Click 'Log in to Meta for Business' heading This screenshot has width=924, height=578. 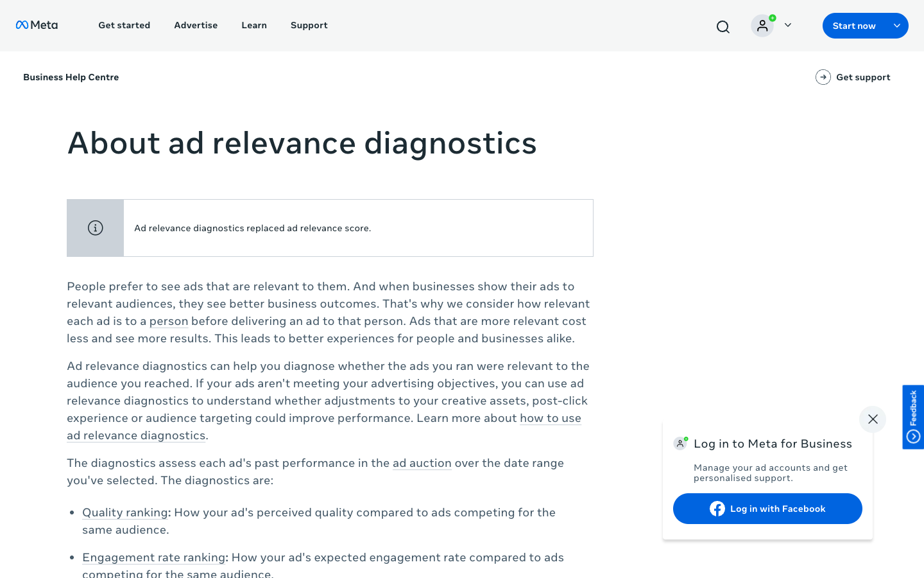tap(773, 444)
